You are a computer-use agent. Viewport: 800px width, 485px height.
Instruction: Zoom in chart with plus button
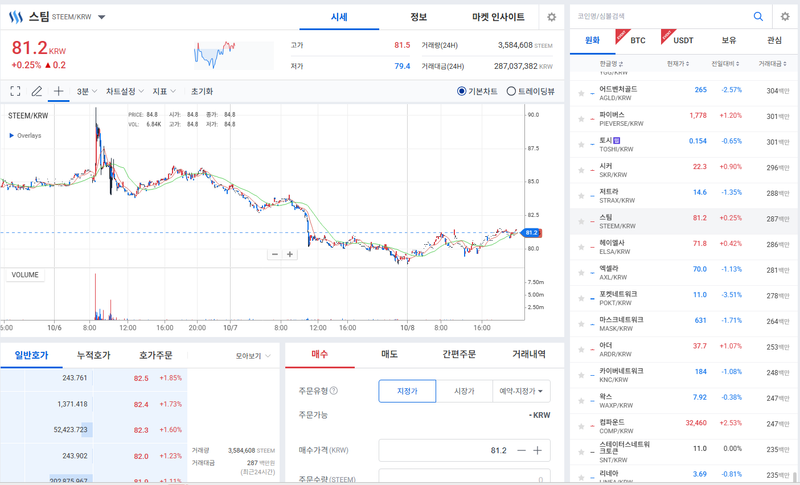click(290, 254)
